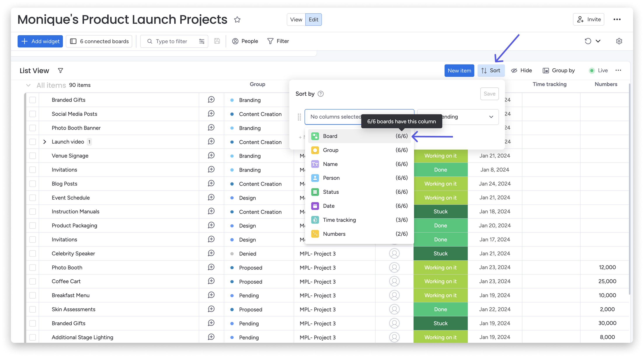Image resolution: width=644 pixels, height=357 pixels.
Task: Choose Name as sort column
Action: 359,164
